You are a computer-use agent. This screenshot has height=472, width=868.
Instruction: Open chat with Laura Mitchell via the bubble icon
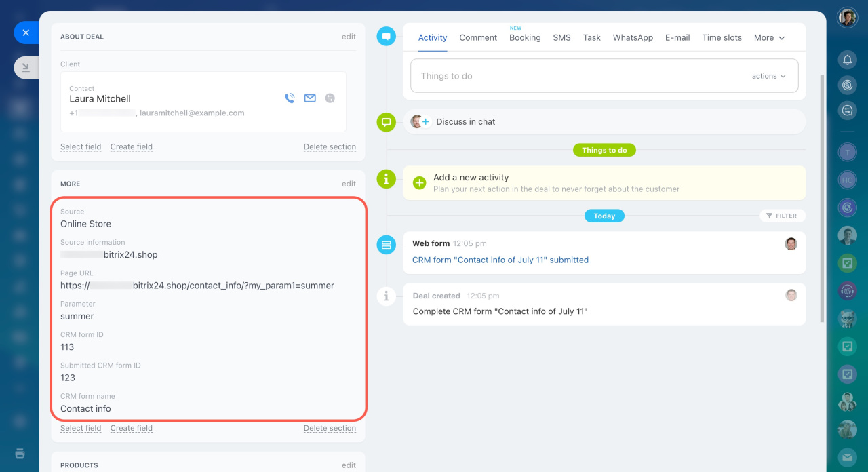click(330, 98)
